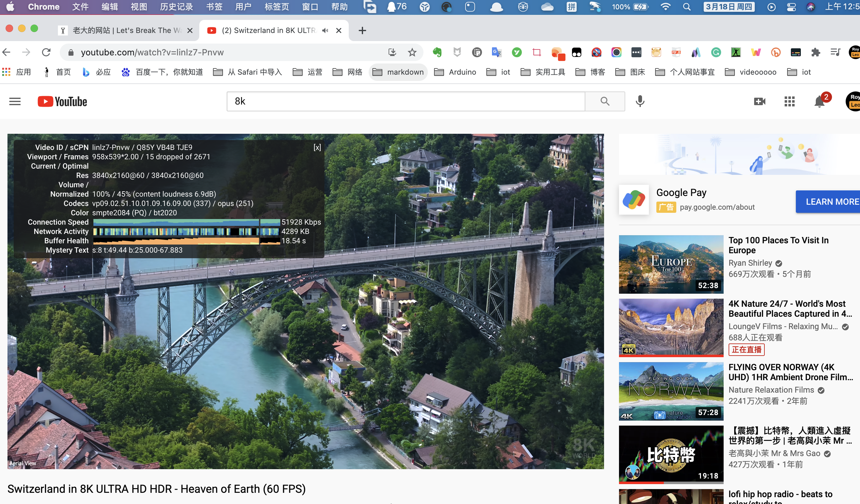Click the YouTube search magnifier button
The height and width of the screenshot is (504, 860).
(x=605, y=101)
